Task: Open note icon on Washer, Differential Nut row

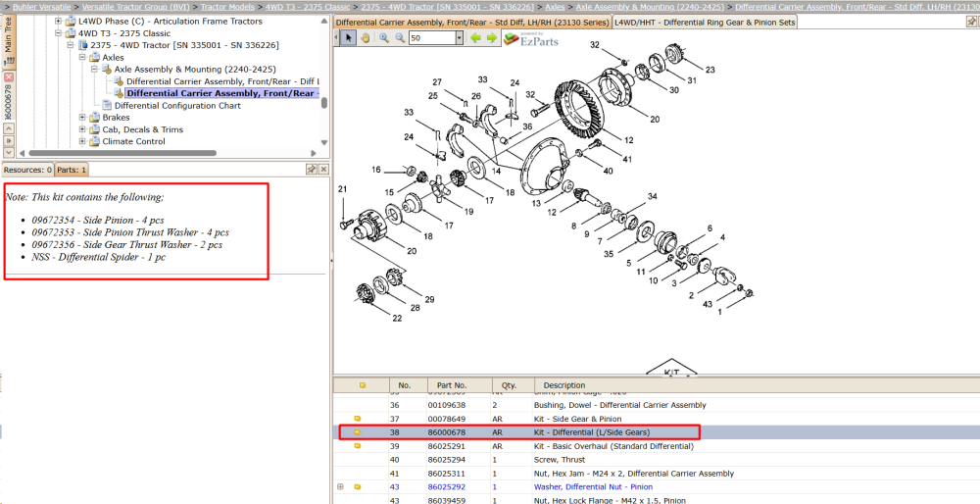Action: 358,487
